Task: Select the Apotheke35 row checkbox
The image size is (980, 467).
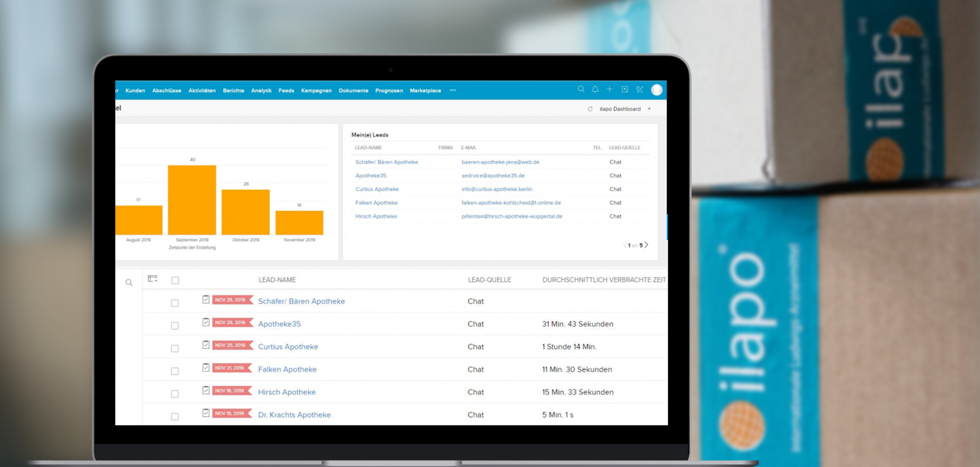Action: (175, 325)
